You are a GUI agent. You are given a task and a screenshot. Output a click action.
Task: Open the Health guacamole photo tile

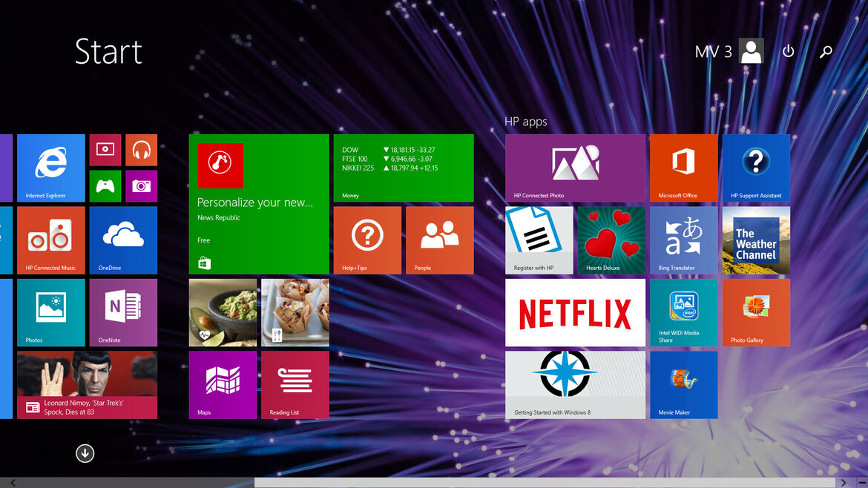223,313
